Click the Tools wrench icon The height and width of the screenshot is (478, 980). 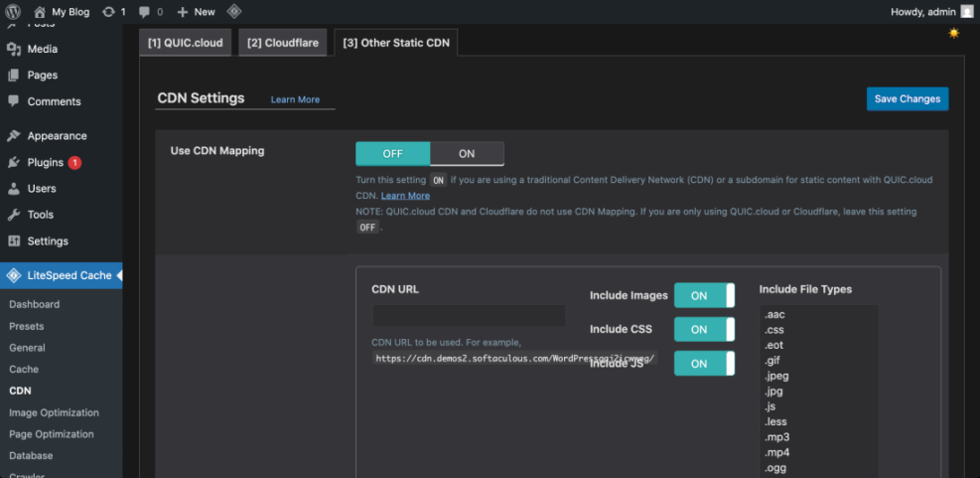(x=14, y=215)
